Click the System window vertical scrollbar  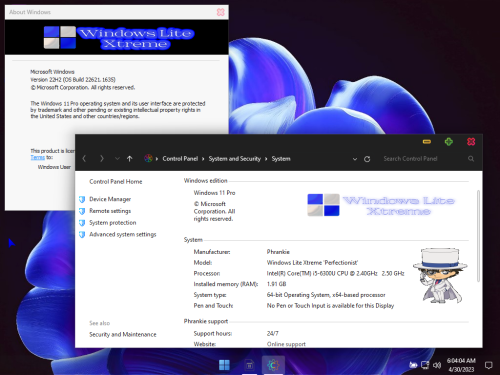point(478,236)
